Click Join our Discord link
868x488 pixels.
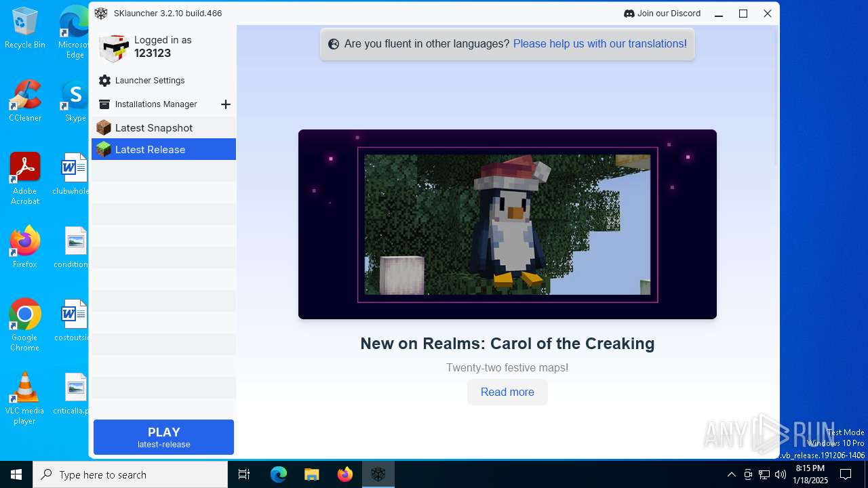point(662,14)
